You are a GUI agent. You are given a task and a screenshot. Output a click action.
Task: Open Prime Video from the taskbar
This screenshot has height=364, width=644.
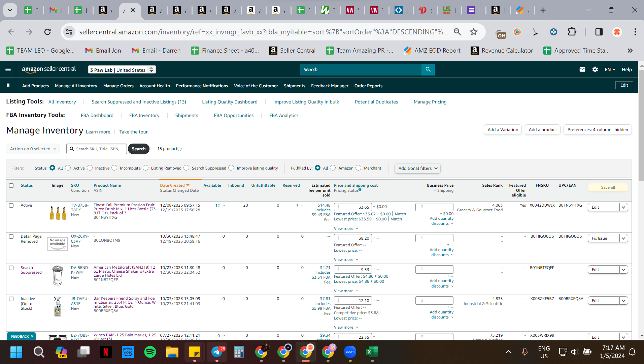click(128, 352)
